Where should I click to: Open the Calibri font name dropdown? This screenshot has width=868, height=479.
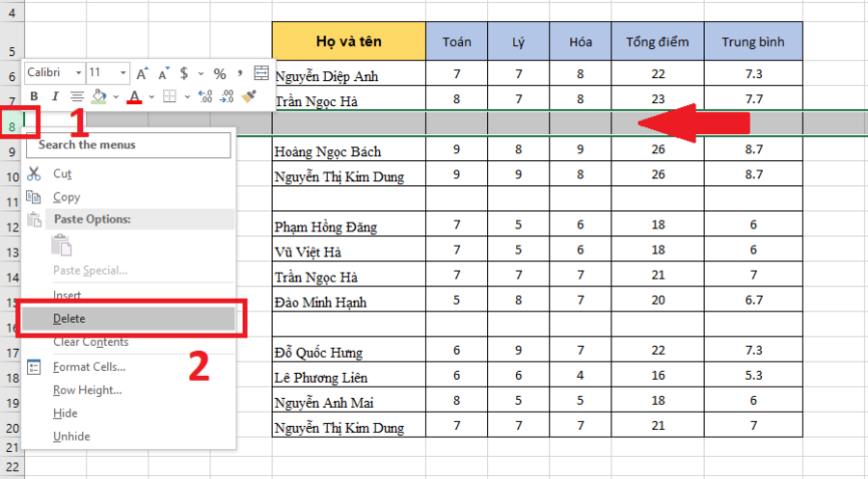(79, 73)
